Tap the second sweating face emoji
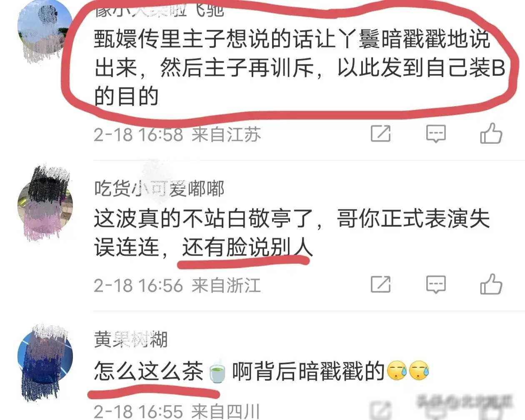Image resolution: width=525 pixels, height=420 pixels. coord(419,371)
